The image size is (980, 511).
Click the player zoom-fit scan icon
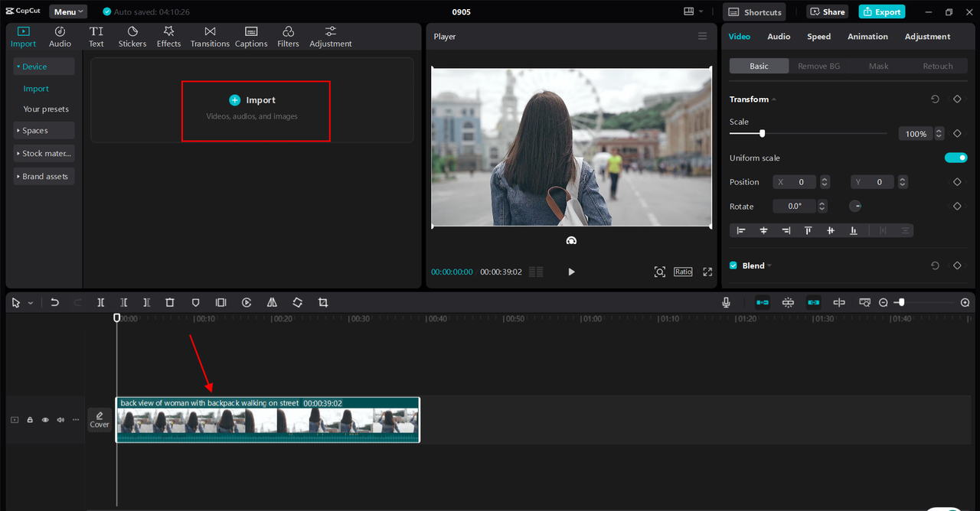(x=659, y=272)
